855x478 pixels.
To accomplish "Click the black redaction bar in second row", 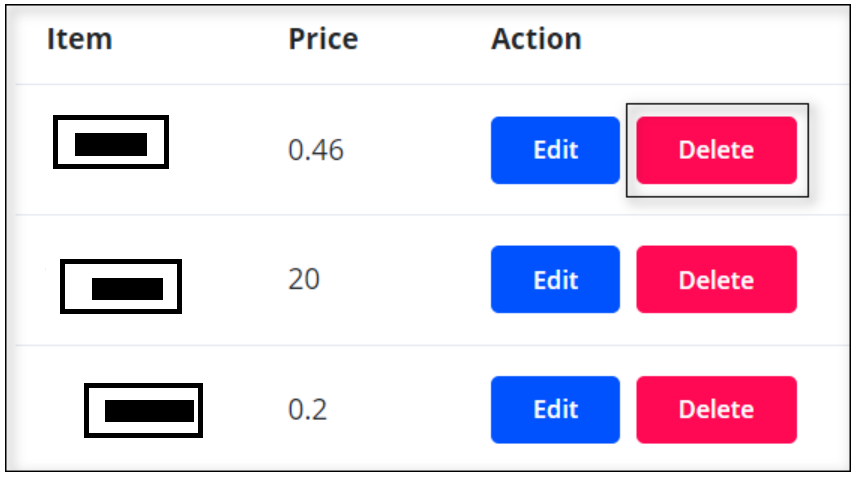I will tap(127, 289).
